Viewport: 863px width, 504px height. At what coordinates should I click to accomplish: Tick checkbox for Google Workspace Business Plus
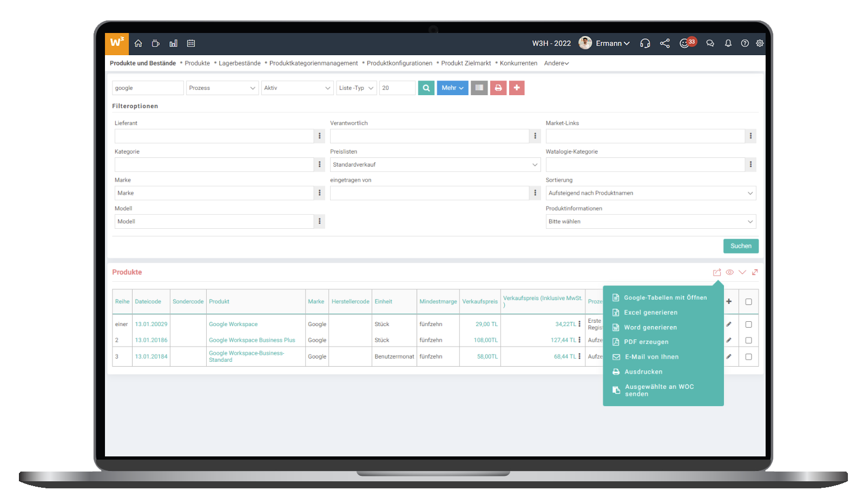[x=749, y=341]
